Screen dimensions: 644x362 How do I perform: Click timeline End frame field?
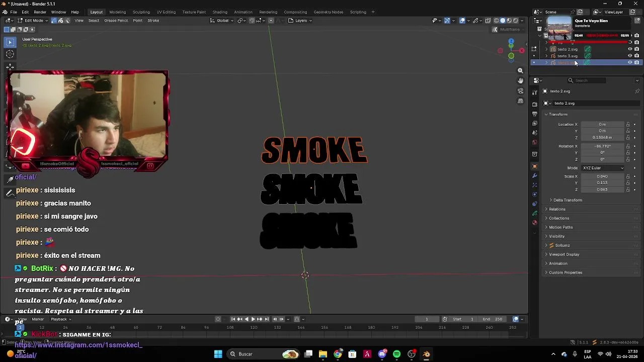pos(493,319)
